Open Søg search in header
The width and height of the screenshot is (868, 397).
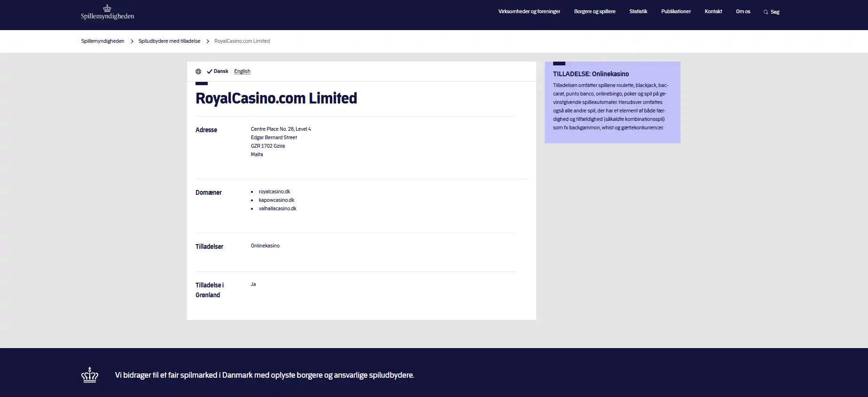pyautogui.click(x=772, y=12)
